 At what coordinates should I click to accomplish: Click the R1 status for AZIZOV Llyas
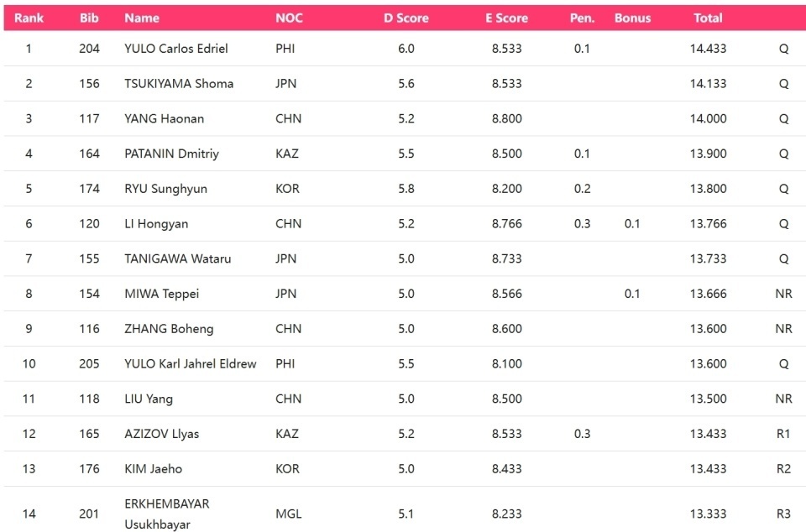point(782,434)
